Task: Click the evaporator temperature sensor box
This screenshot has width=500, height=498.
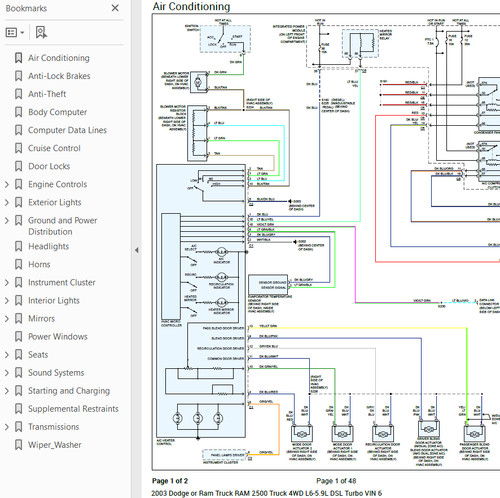Action: 268,285
